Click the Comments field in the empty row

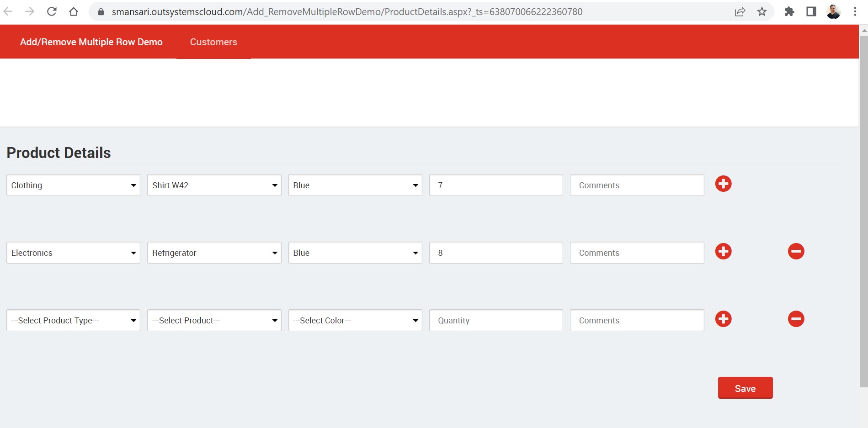pos(637,320)
